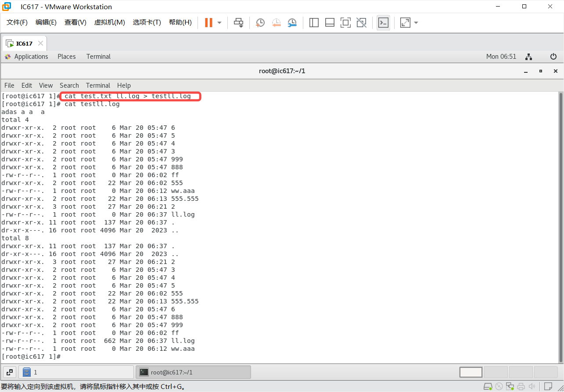Close the root@ic617 terminal window
564x392 pixels.
pos(556,71)
